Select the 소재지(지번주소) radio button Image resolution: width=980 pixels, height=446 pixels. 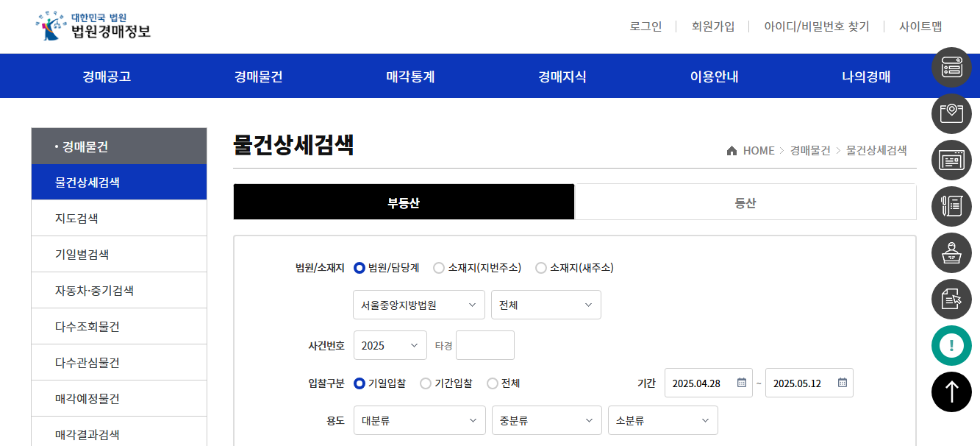[x=439, y=268]
